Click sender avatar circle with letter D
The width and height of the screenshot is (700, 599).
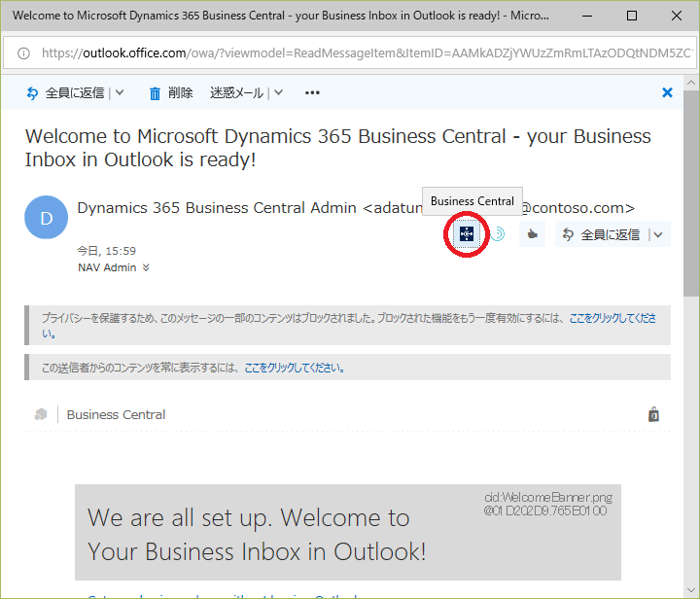(47, 218)
